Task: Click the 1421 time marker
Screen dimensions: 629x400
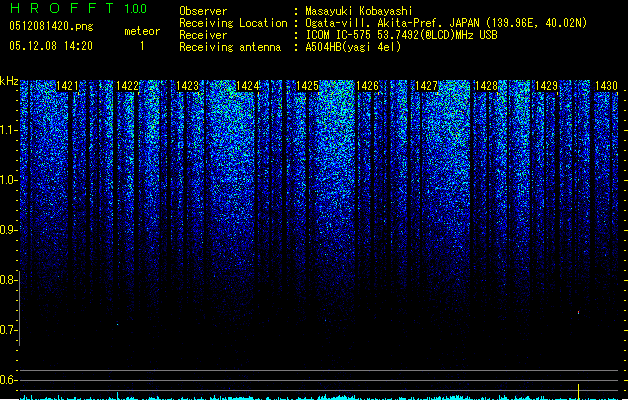Action: click(x=67, y=86)
